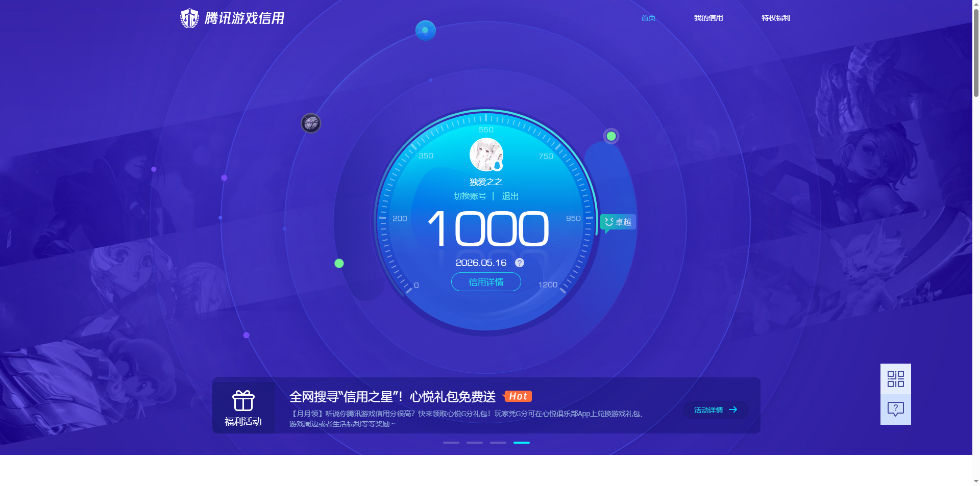The height and width of the screenshot is (486, 980).
Task: Click the 2026.05.16 date text
Action: point(481,263)
